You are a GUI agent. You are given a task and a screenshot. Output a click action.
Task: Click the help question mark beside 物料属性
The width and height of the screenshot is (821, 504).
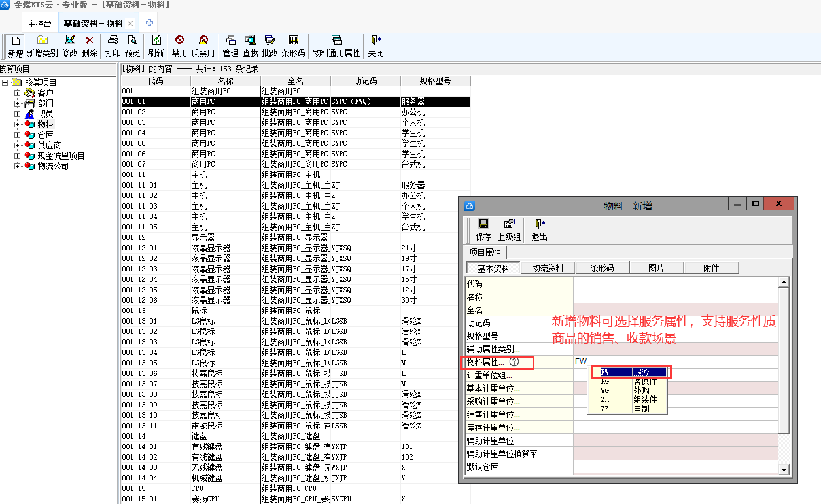(x=514, y=361)
